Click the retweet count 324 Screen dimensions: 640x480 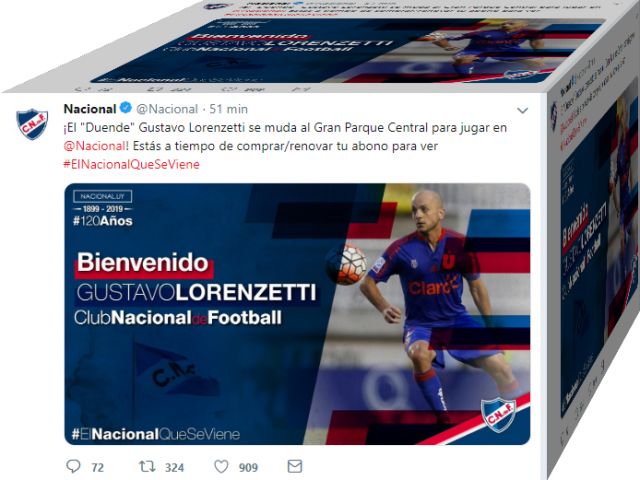(174, 467)
